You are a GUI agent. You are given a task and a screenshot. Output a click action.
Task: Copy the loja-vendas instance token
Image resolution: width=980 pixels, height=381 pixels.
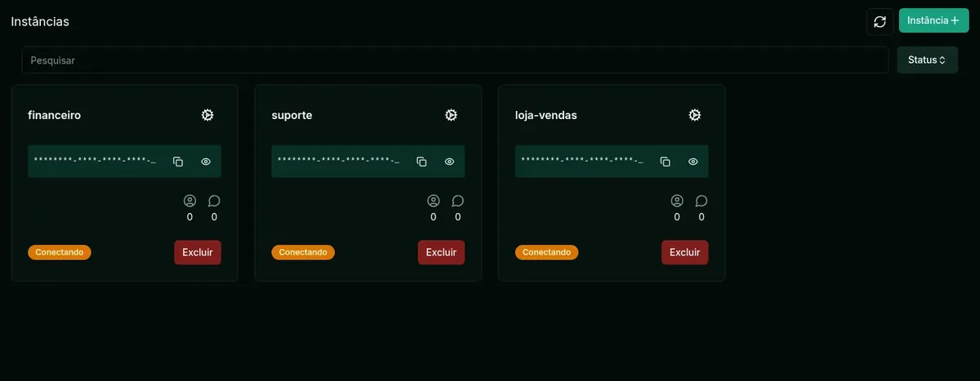pos(665,162)
